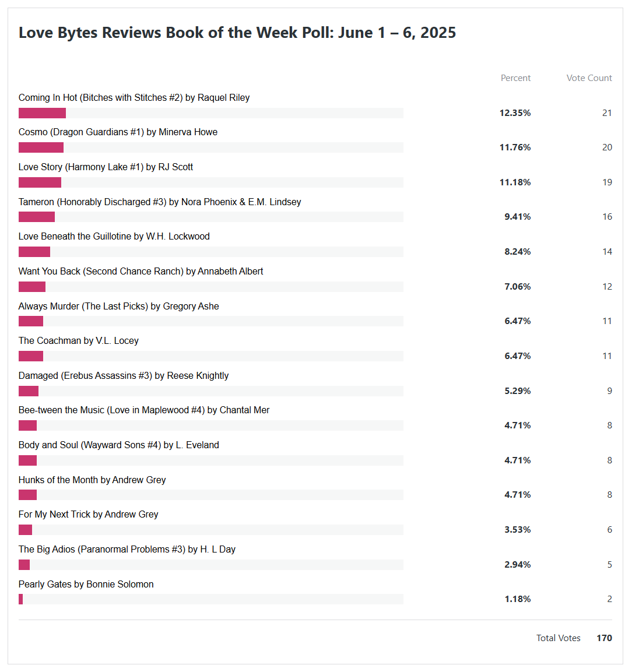Select Bee-tween the Music entry label

pos(144,410)
